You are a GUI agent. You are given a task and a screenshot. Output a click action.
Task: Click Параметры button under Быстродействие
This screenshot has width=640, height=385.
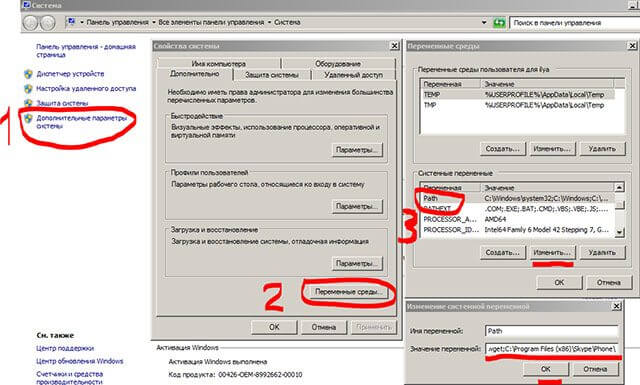pos(357,150)
